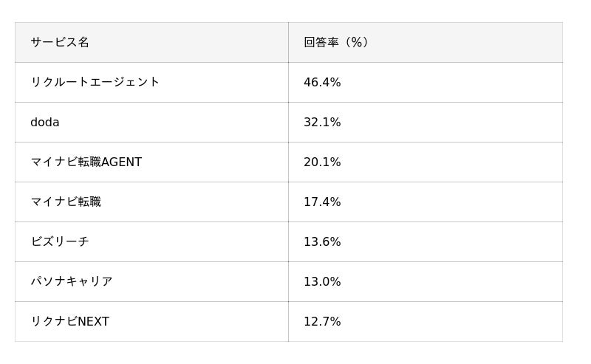Click the 12.7% response rate value
This screenshot has height=364, width=591.
[322, 321]
